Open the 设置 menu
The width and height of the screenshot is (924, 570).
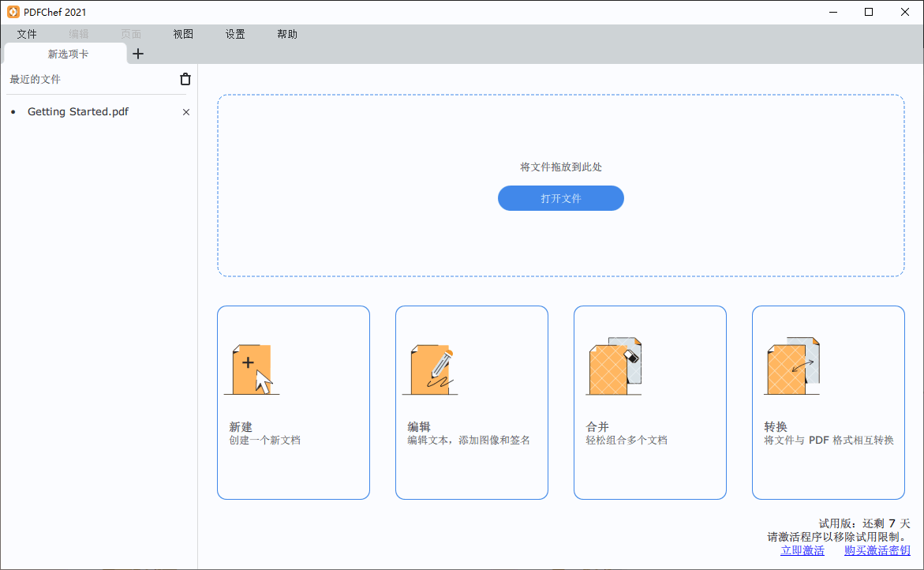[235, 34]
